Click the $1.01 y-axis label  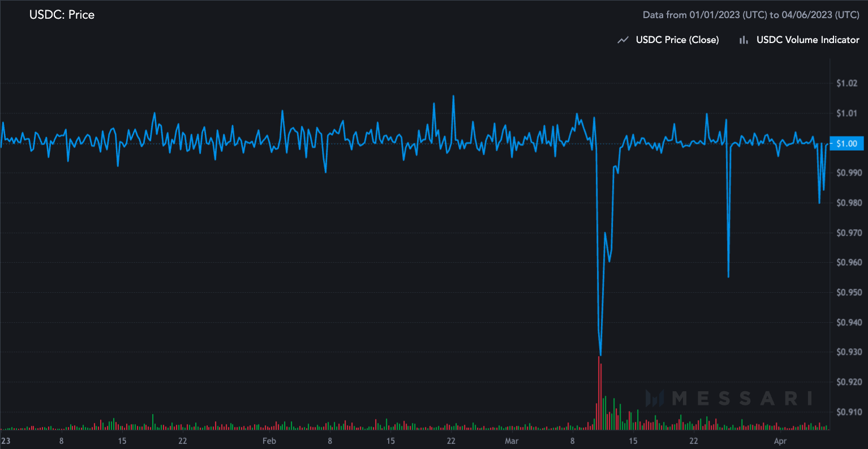(x=847, y=114)
